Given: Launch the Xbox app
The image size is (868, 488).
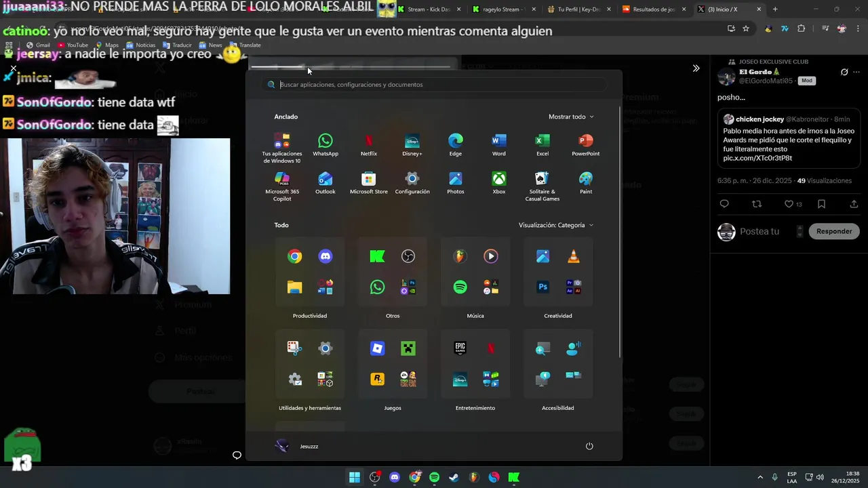Looking at the screenshot, I should (x=499, y=183).
